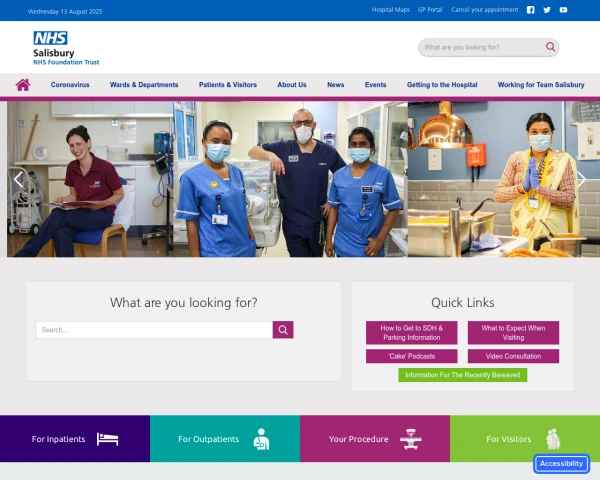Open the Wards & Departments menu
Viewport: 600px width, 480px height.
tap(144, 85)
